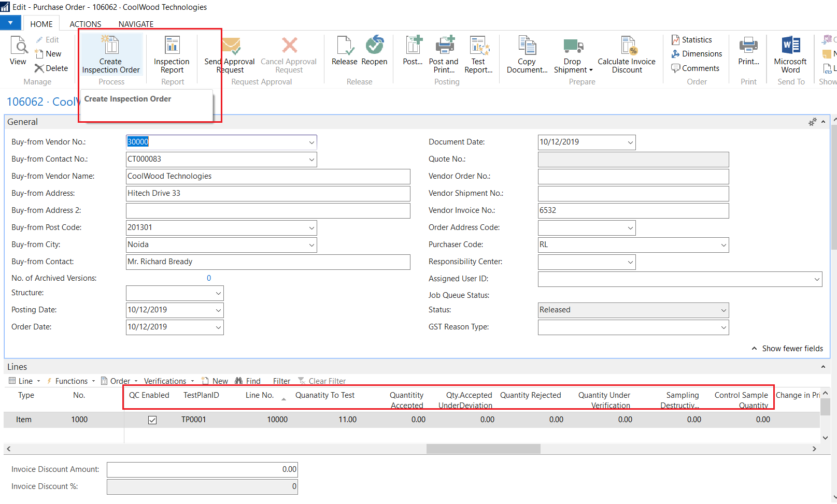Click the Drop Shipment icon

pyautogui.click(x=573, y=46)
